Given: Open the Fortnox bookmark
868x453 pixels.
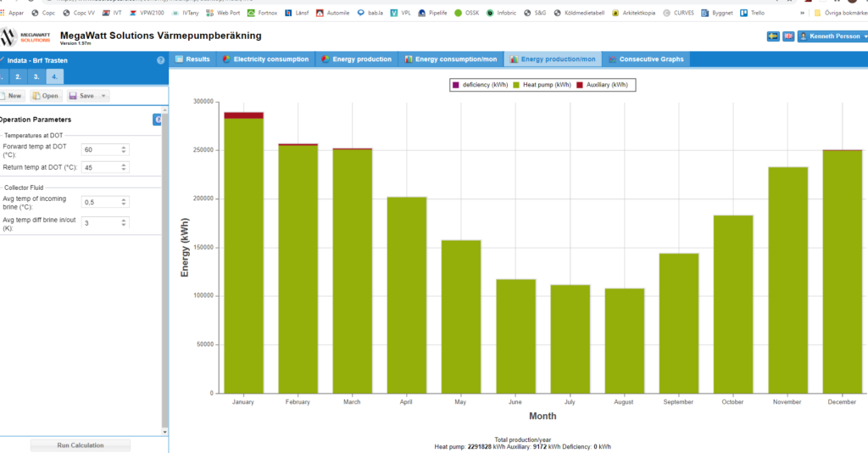Looking at the screenshot, I should [263, 13].
